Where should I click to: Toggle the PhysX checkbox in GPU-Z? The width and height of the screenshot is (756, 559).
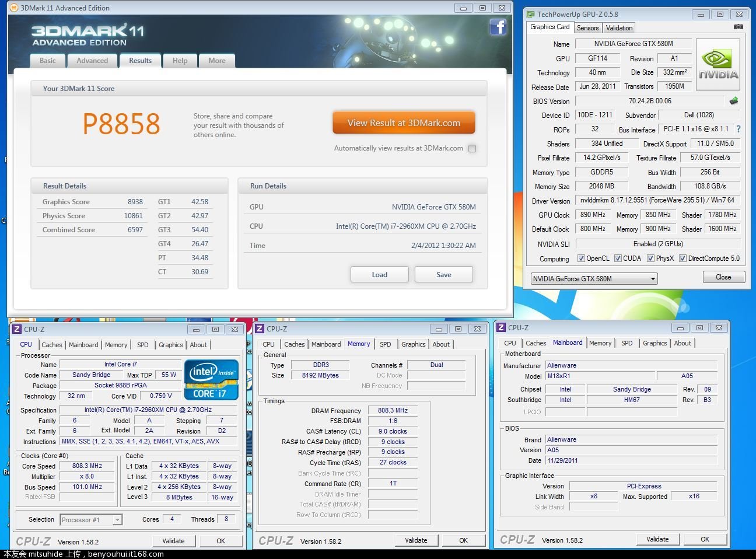pyautogui.click(x=650, y=258)
